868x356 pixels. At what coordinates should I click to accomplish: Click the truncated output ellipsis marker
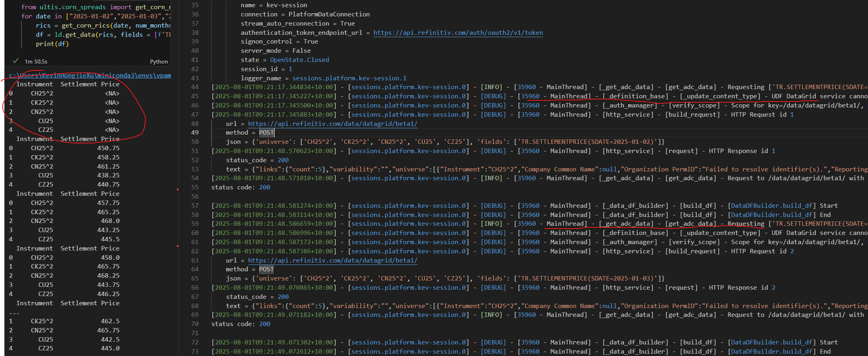[x=14, y=313]
